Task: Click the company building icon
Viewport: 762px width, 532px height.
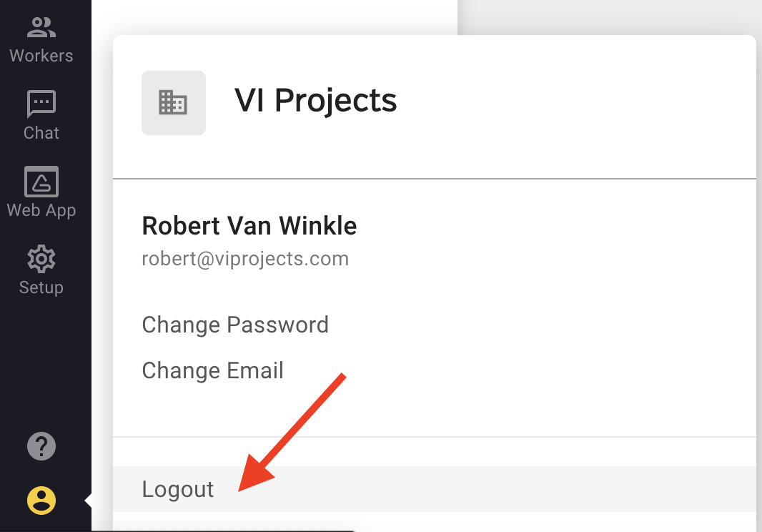Action: coord(174,102)
